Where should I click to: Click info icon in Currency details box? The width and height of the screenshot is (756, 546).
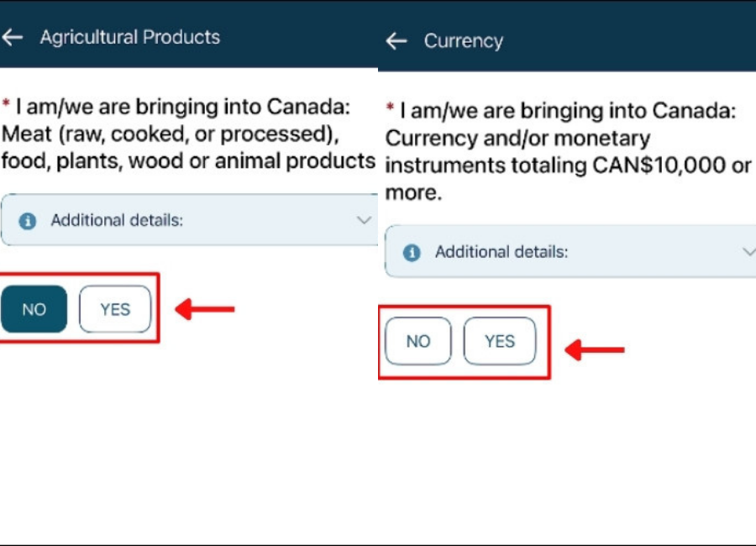(412, 252)
